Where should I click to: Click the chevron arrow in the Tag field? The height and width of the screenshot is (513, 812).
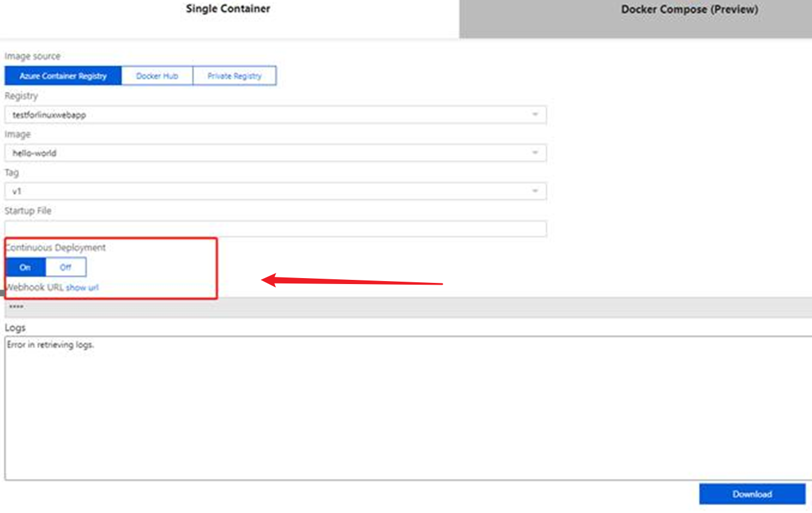535,191
